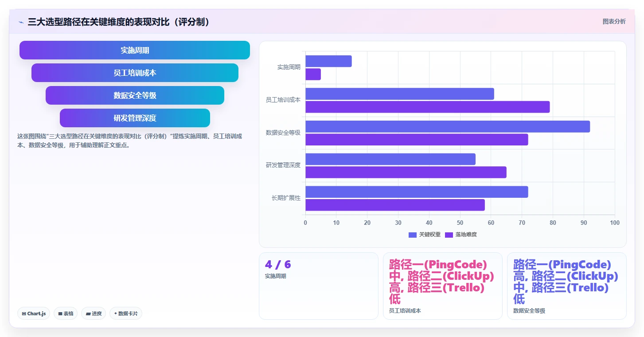Click the 实施周期 y-axis label on chart
Screen dimensions: 644x337
pos(289,67)
